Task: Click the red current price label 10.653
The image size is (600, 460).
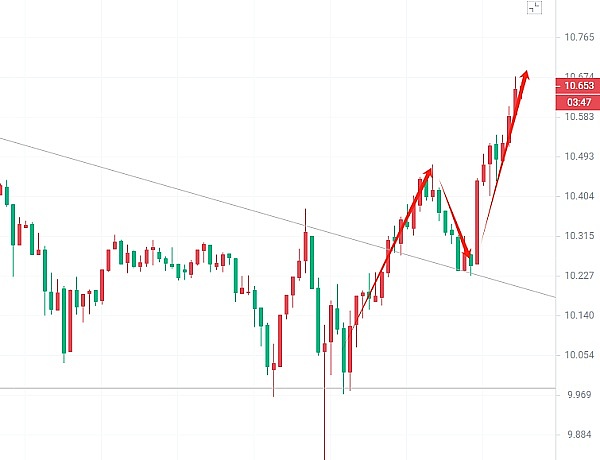Action: click(580, 86)
